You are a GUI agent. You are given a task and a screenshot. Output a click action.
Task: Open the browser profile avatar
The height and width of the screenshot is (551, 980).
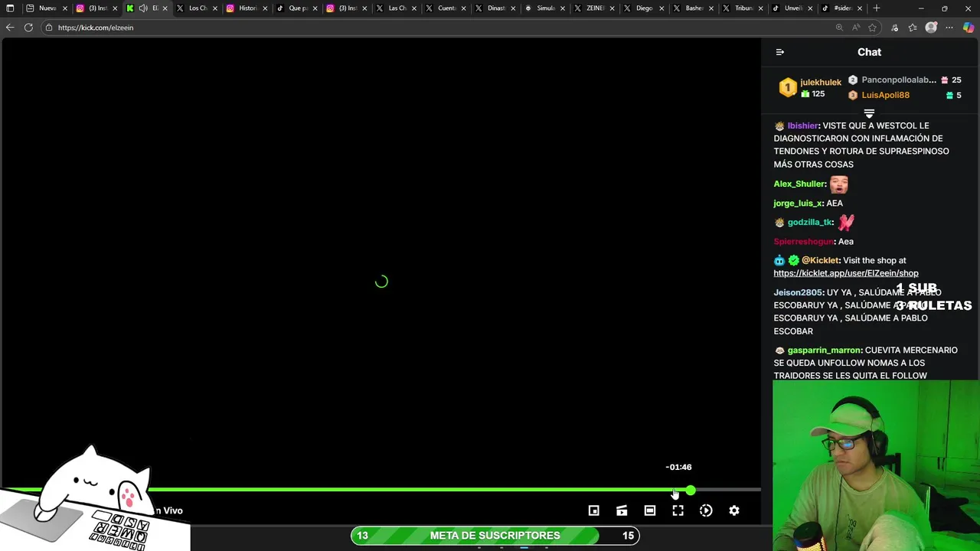tap(931, 28)
